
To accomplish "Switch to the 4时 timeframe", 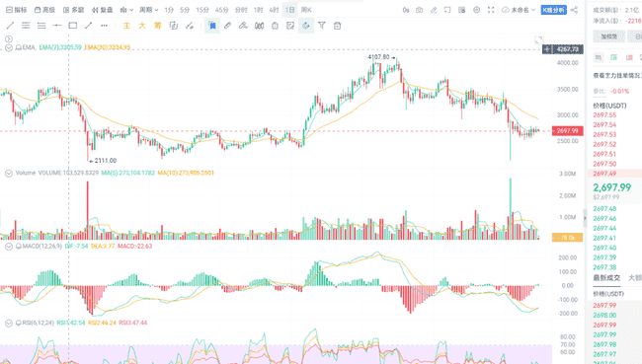I will coord(274,10).
